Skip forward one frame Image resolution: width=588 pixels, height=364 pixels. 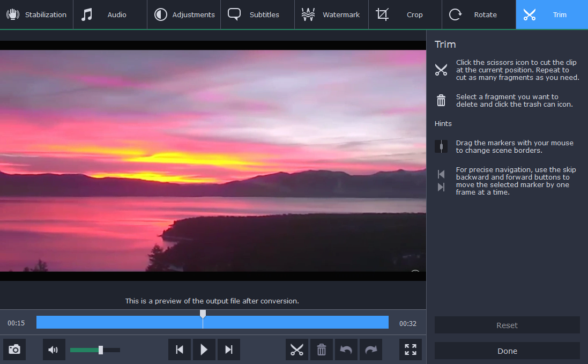tap(229, 350)
